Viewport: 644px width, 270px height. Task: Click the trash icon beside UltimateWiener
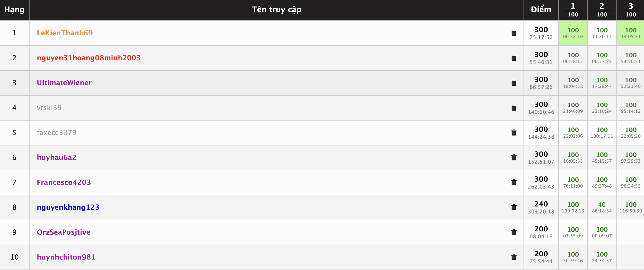[x=514, y=83]
